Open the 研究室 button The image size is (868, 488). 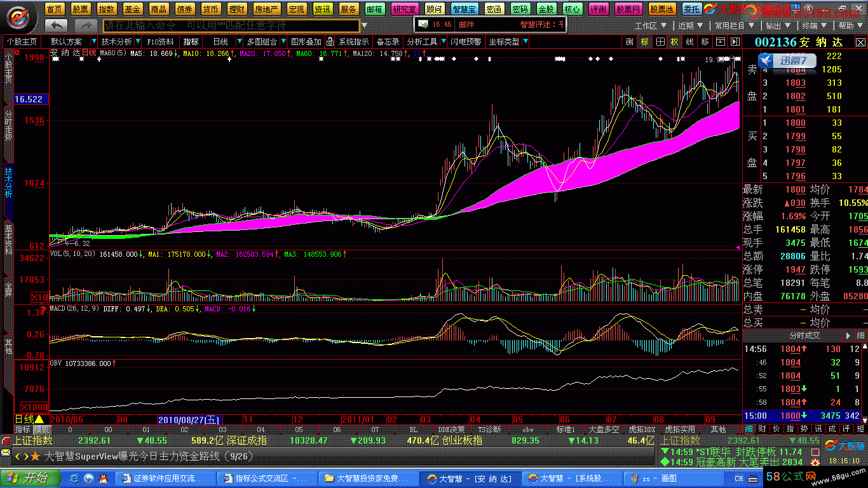pyautogui.click(x=404, y=9)
